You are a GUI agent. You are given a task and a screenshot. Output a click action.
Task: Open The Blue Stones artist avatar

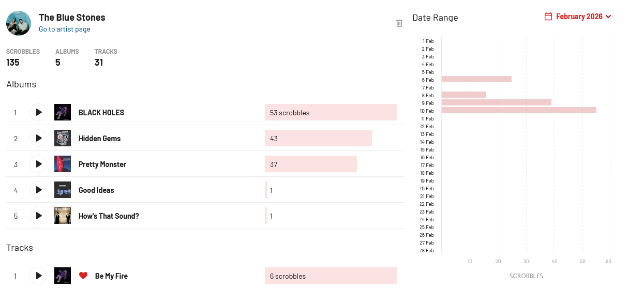click(x=19, y=23)
